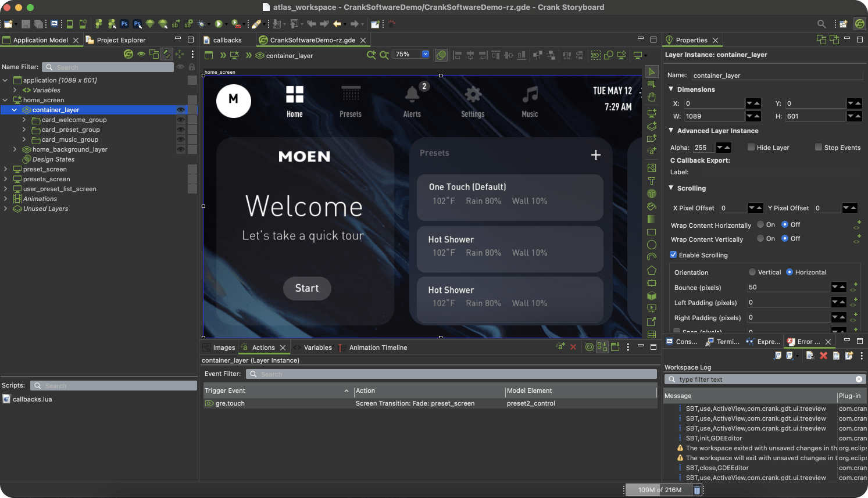
Task: Pick the image control tool in the palette
Action: [x=652, y=168]
